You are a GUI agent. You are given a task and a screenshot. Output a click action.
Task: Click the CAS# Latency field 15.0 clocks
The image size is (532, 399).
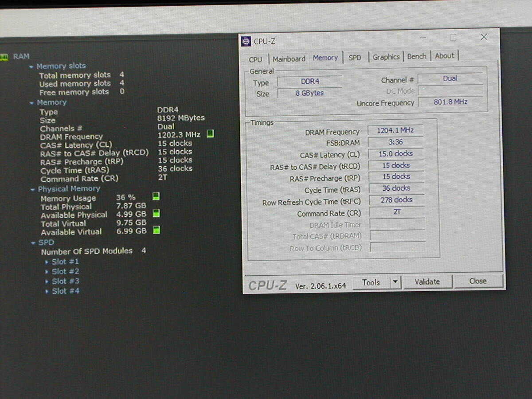[395, 153]
